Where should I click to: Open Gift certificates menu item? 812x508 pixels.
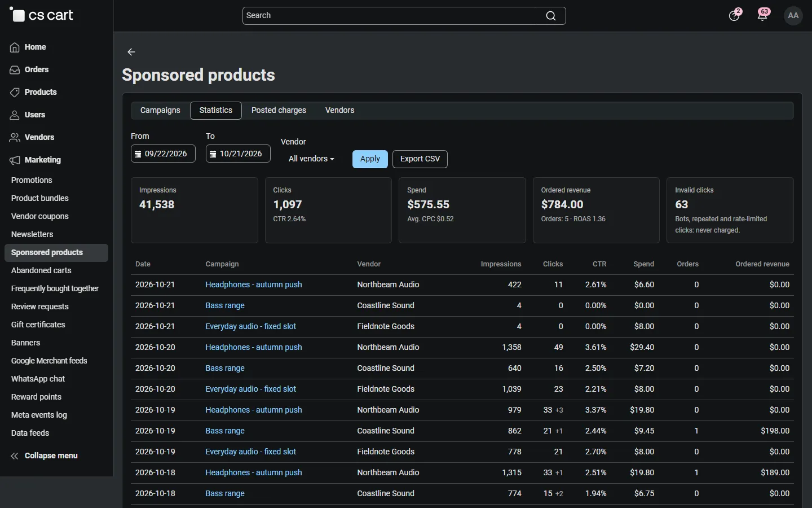pos(38,325)
